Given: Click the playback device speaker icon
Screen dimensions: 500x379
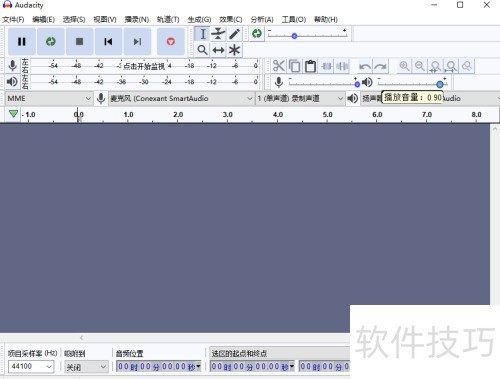Looking at the screenshot, I should point(353,98).
